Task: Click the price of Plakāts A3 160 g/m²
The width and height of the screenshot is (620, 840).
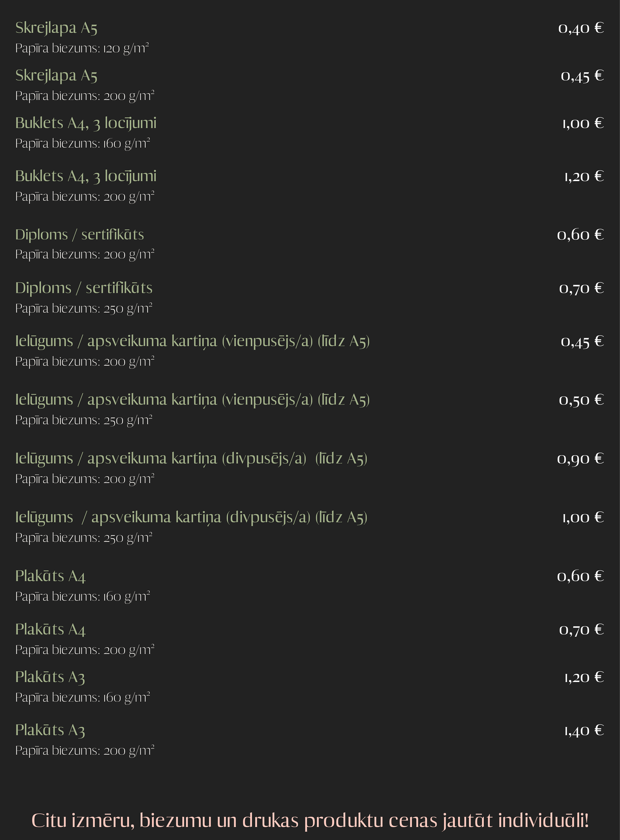Action: tap(584, 677)
